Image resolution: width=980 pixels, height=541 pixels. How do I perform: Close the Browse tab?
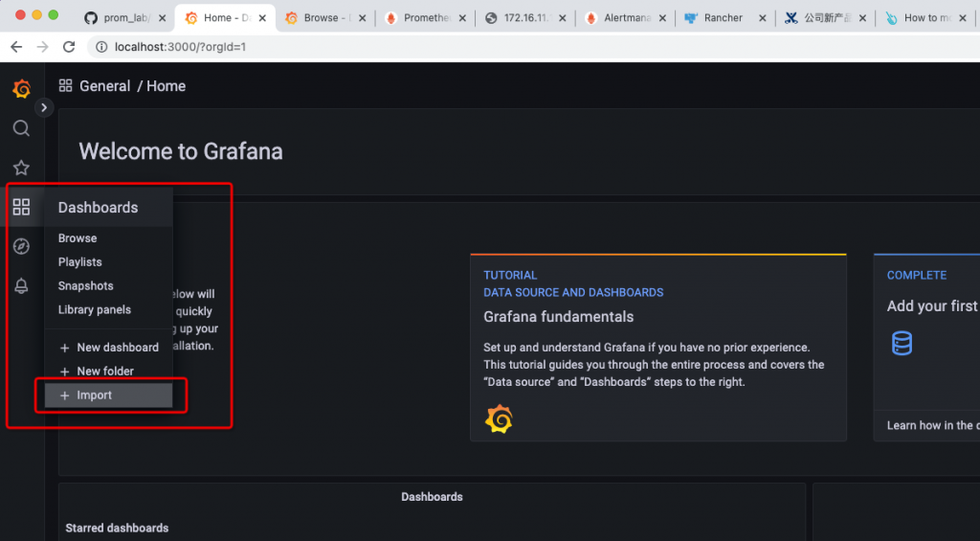coord(362,18)
